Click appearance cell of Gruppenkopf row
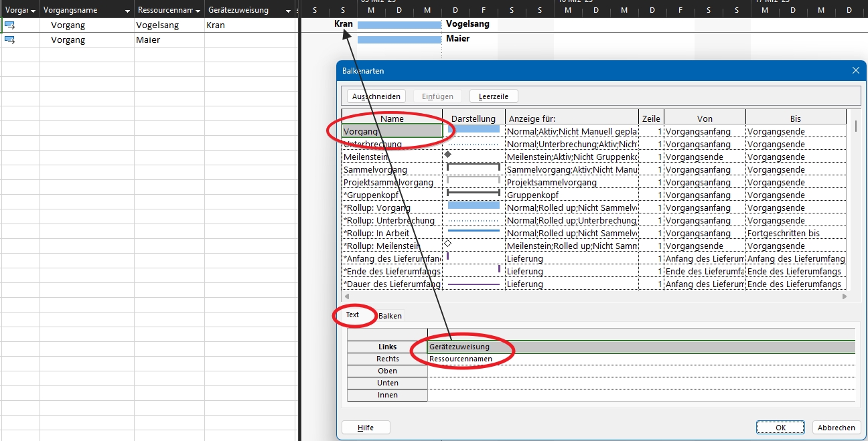This screenshot has height=441, width=868. click(x=474, y=195)
